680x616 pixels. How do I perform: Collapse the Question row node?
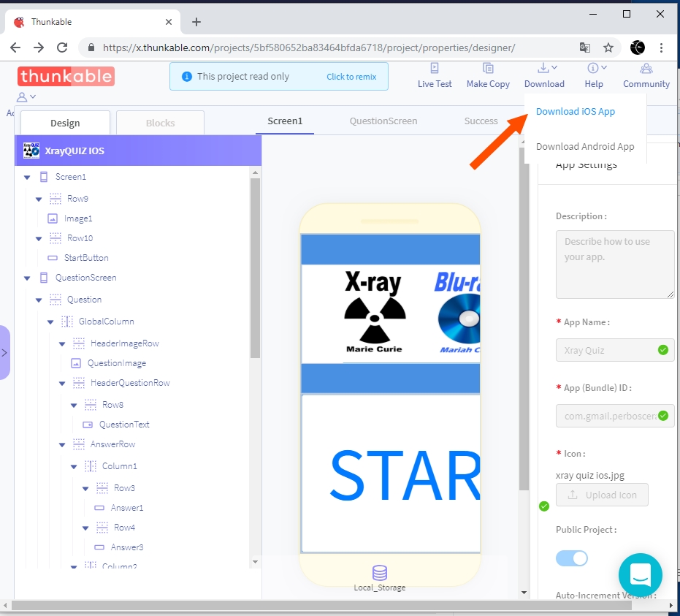[x=39, y=300]
